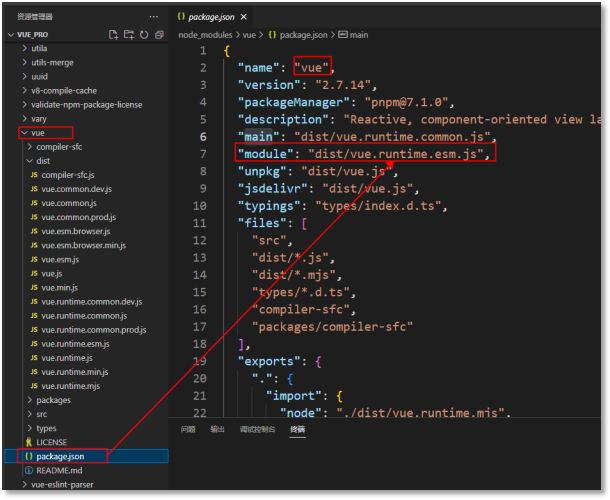610x500 pixels.
Task: Click main symbol in the breadcrumb
Action: coord(353,35)
